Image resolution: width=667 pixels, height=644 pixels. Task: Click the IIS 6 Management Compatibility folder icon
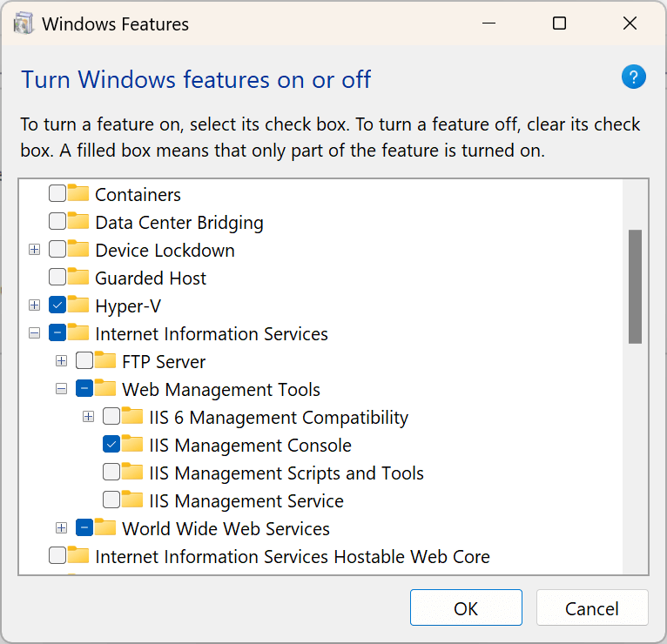[131, 416]
